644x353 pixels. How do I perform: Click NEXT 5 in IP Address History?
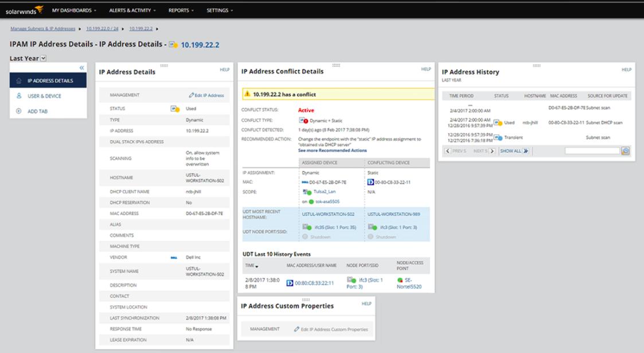click(484, 151)
